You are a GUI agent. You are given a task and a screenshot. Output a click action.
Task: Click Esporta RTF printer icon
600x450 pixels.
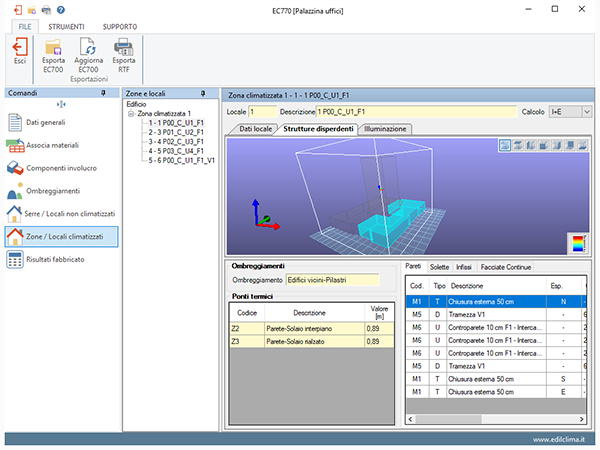[x=124, y=47]
